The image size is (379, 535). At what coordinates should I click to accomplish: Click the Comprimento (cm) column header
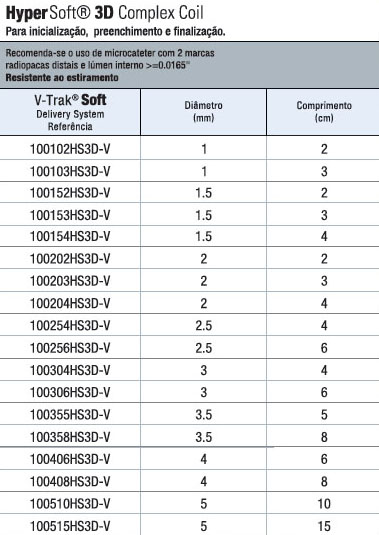(323, 112)
